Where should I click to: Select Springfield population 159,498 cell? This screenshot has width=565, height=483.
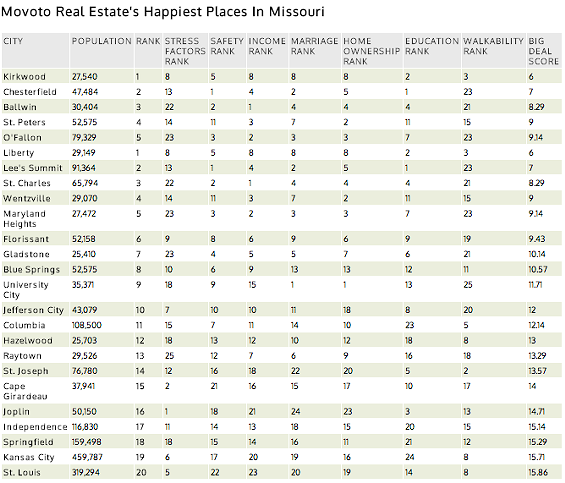point(86,442)
